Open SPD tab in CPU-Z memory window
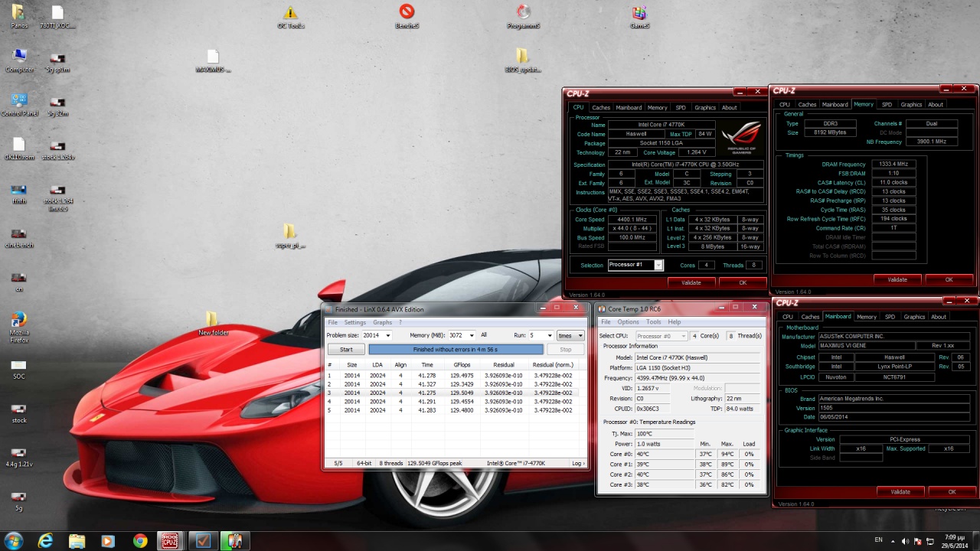 click(x=887, y=104)
